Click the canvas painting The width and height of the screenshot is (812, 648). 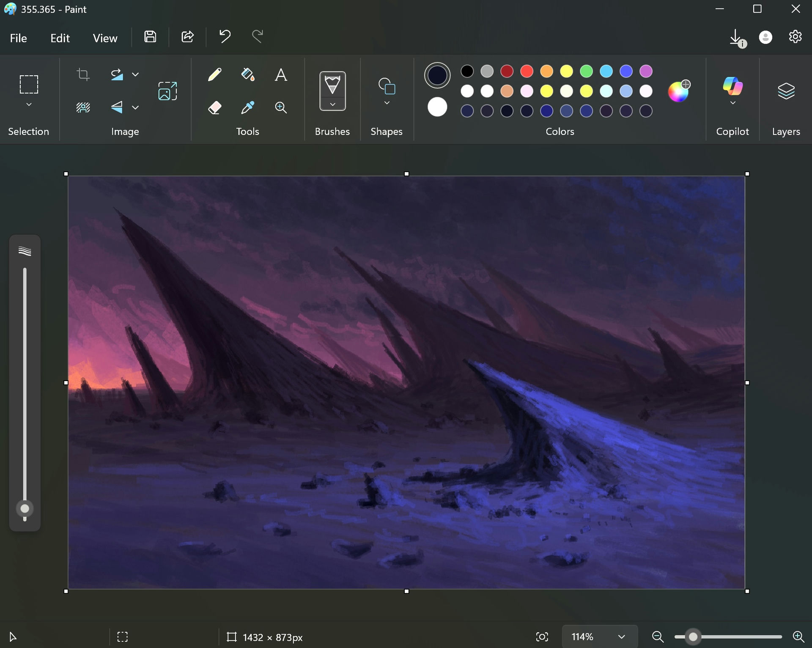click(406, 382)
